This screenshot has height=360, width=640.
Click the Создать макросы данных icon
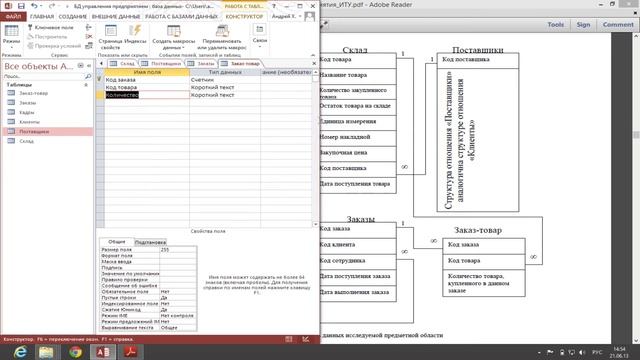tap(173, 31)
